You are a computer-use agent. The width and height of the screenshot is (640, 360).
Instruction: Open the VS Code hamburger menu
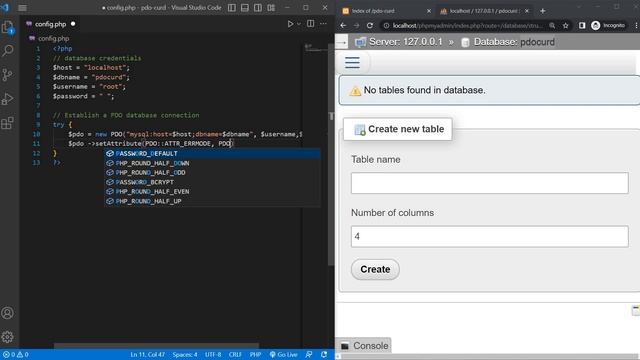coord(22,8)
